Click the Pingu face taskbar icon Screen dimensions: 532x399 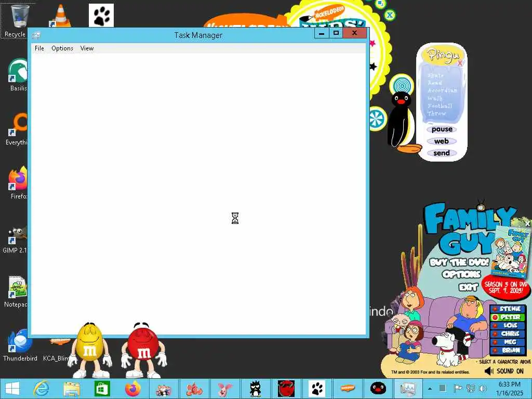pos(378,389)
